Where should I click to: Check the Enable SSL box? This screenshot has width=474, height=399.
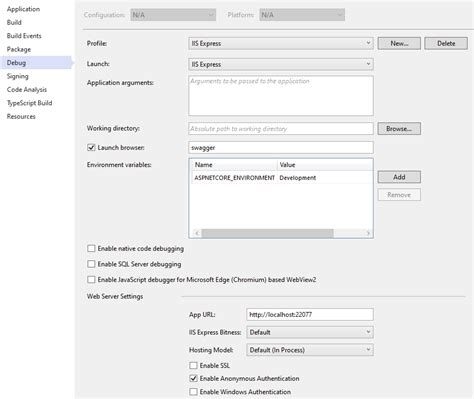click(x=193, y=365)
